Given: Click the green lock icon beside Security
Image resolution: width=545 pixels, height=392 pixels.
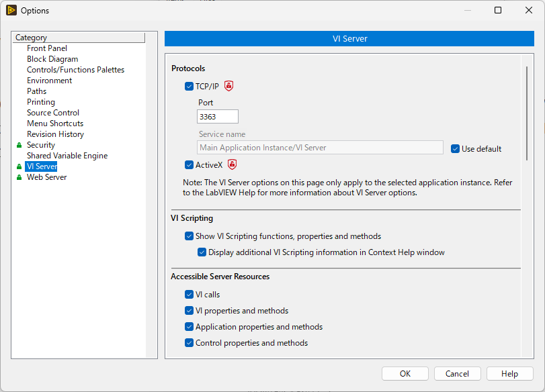Looking at the screenshot, I should [x=19, y=145].
